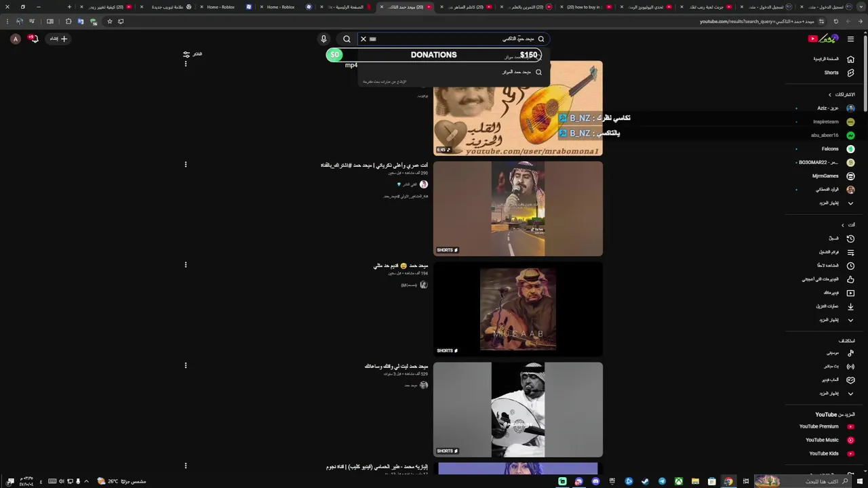868x488 pixels.
Task: Click the YouTube logo
Action: [823, 39]
